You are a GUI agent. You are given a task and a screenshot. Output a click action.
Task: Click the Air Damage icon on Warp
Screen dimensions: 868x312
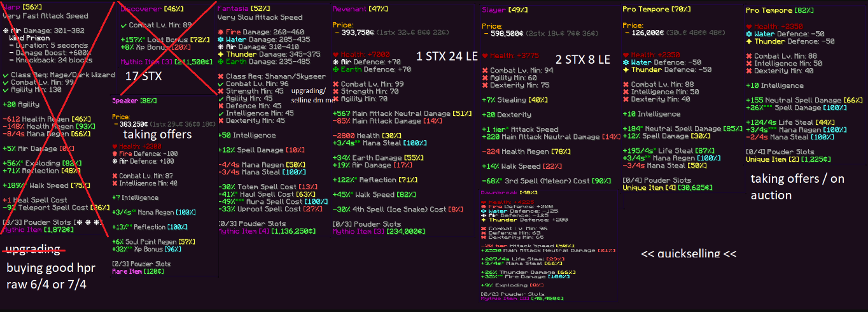(6, 30)
